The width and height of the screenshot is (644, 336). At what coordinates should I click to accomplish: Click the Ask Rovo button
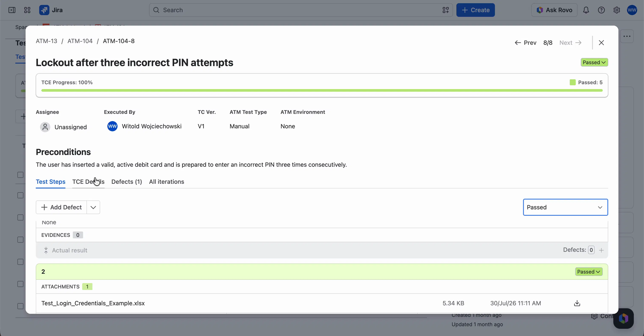(554, 10)
